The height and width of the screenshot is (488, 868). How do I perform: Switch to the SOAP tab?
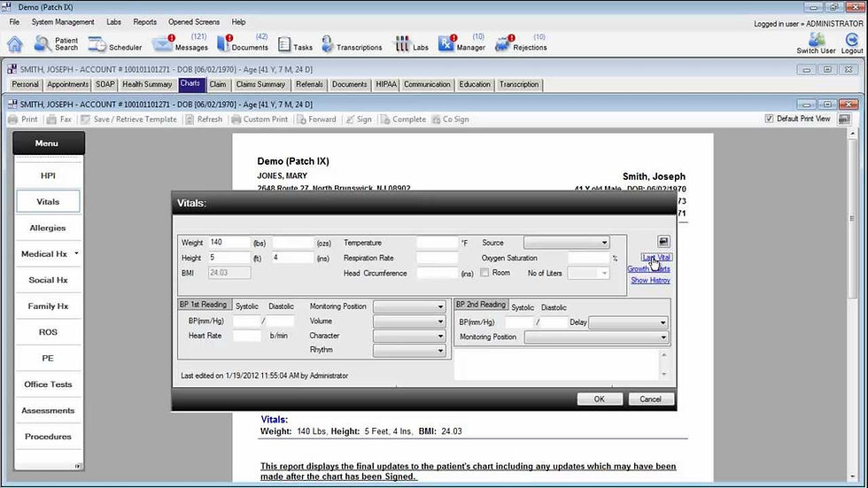105,85
